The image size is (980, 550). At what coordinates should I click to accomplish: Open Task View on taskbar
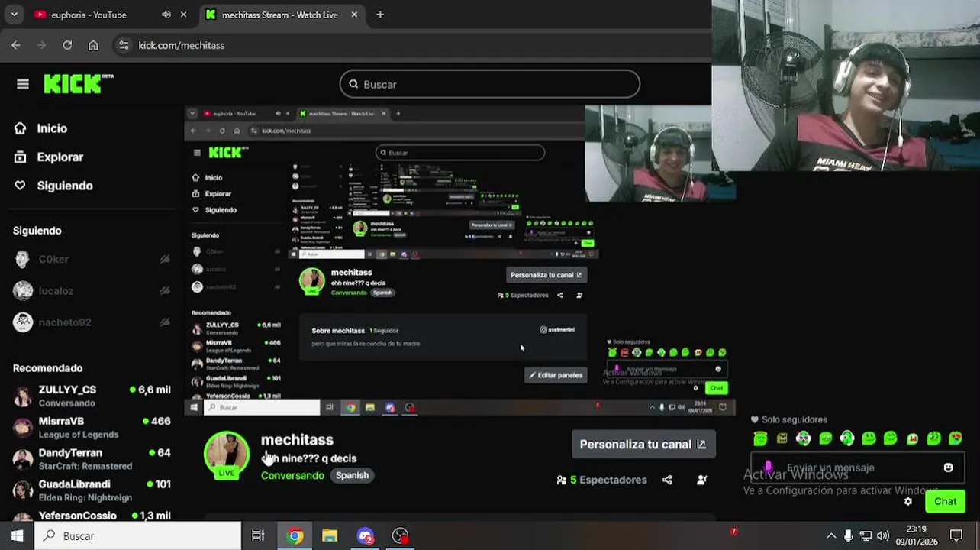(x=258, y=535)
